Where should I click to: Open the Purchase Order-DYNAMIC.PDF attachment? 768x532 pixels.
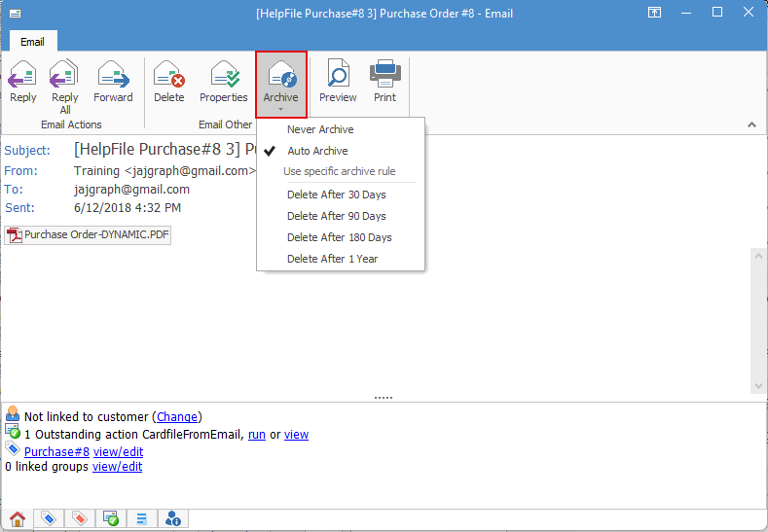[x=89, y=235]
